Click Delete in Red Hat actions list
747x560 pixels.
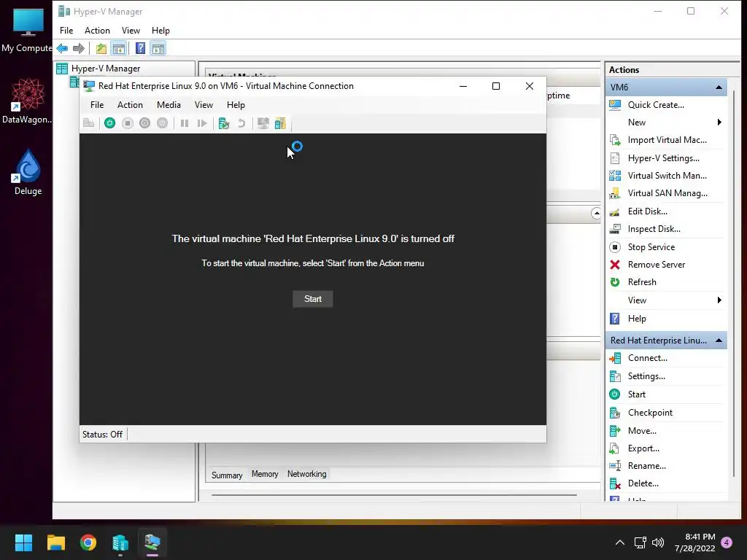(x=643, y=483)
